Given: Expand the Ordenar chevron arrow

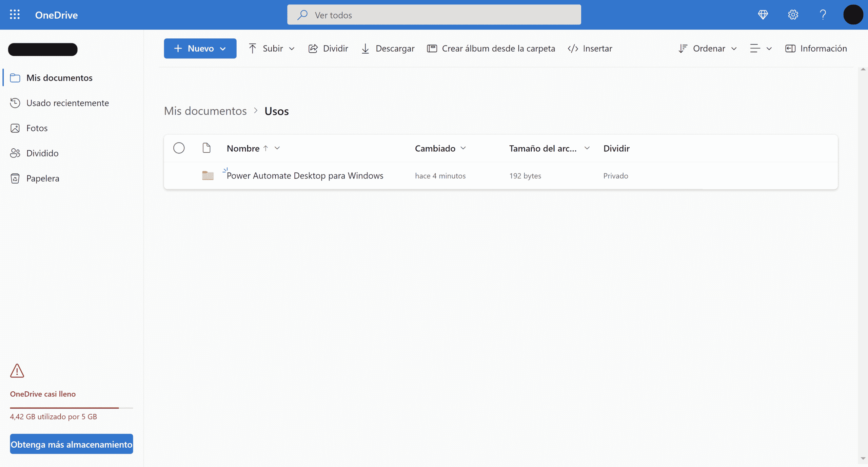Looking at the screenshot, I should click(734, 49).
